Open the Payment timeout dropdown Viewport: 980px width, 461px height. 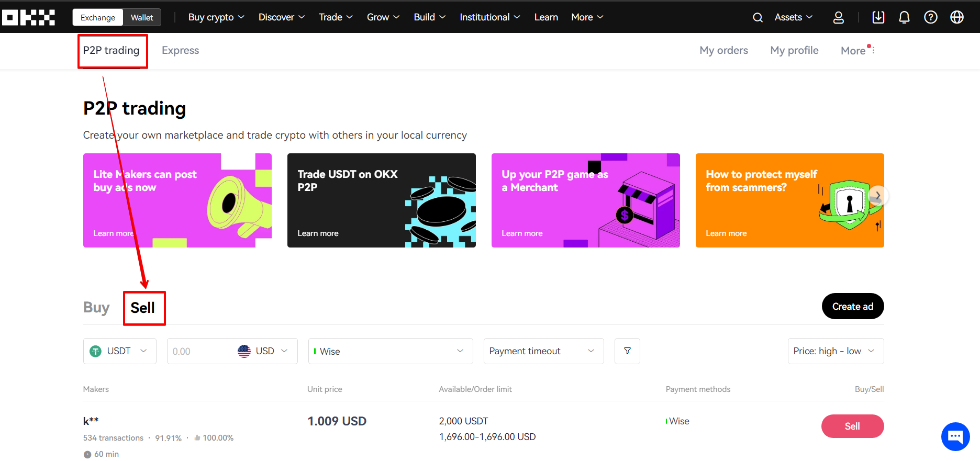pyautogui.click(x=543, y=351)
